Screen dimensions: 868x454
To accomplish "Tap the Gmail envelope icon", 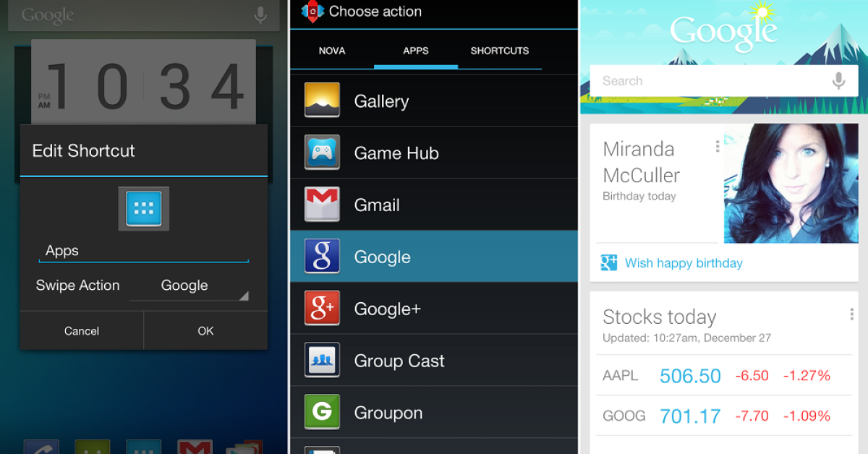I will tap(322, 205).
